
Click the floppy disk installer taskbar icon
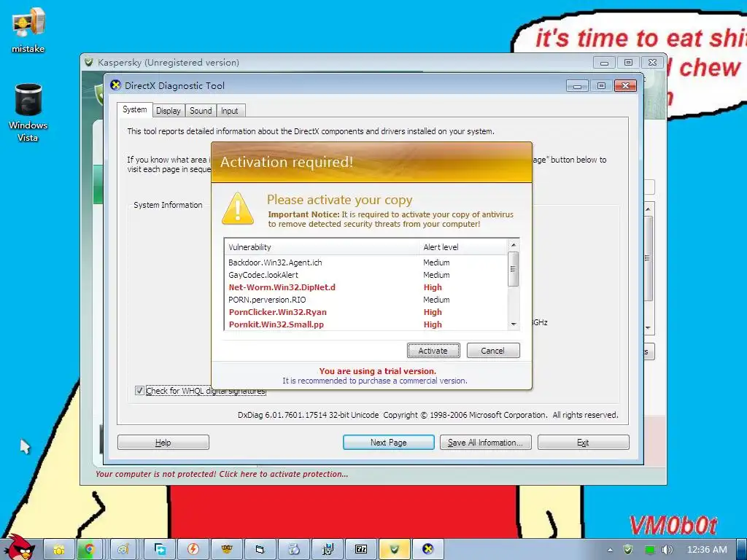coord(328,550)
